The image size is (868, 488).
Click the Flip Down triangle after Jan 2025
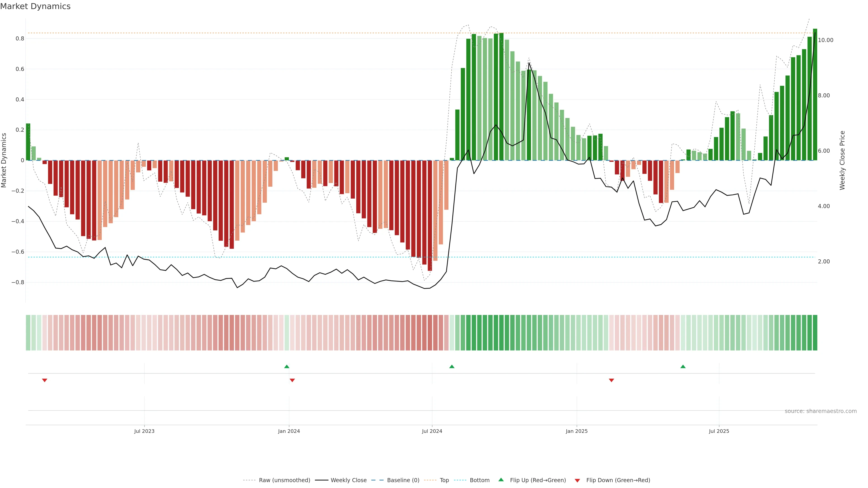point(612,380)
